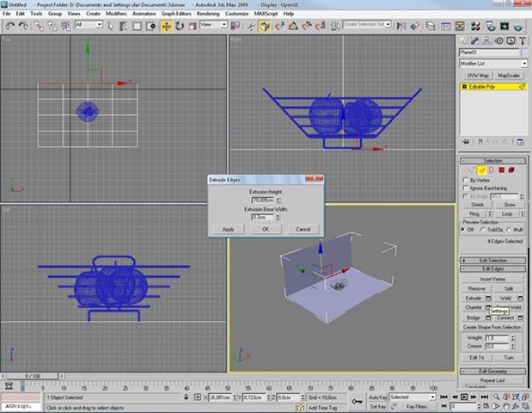The image size is (532, 413).
Task: Open the Modifiers menu
Action: [115, 14]
